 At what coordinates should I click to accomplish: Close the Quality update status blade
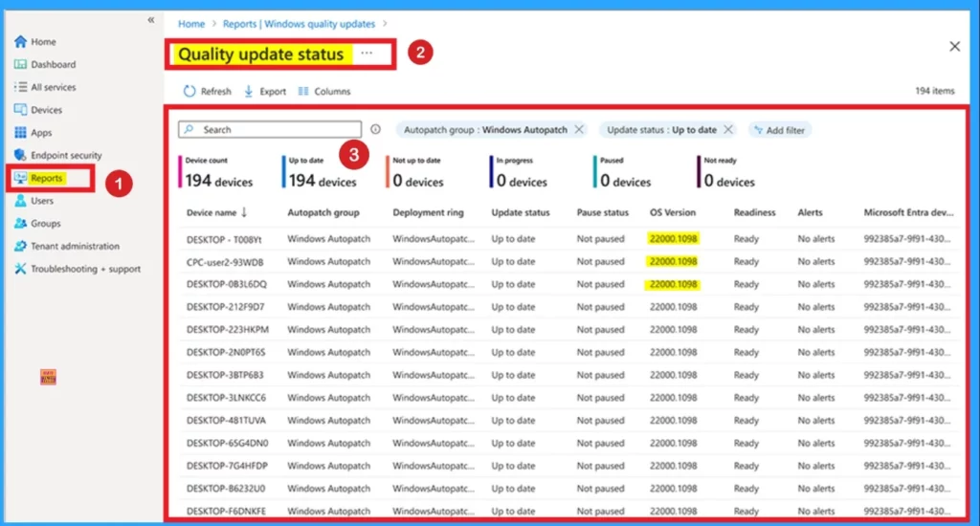954,46
